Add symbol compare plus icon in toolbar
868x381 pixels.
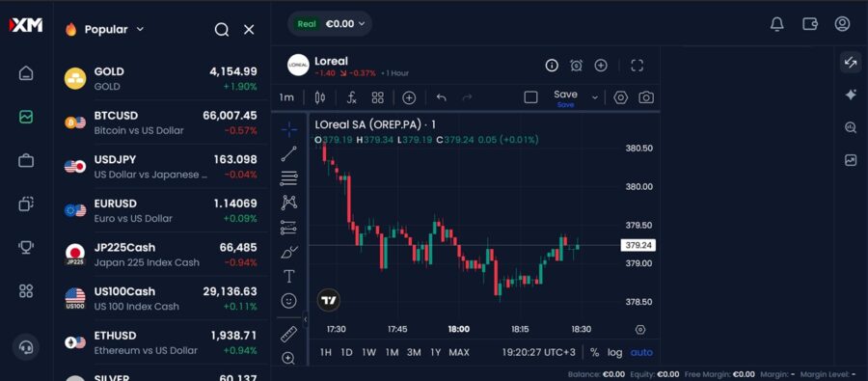coord(409,98)
